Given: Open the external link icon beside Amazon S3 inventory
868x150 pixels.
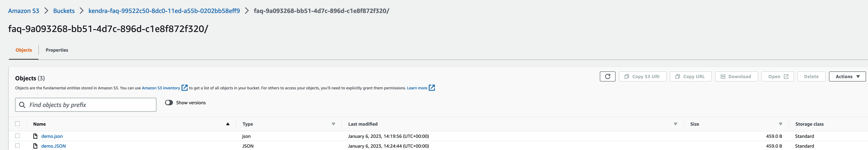Looking at the screenshot, I should (x=184, y=88).
